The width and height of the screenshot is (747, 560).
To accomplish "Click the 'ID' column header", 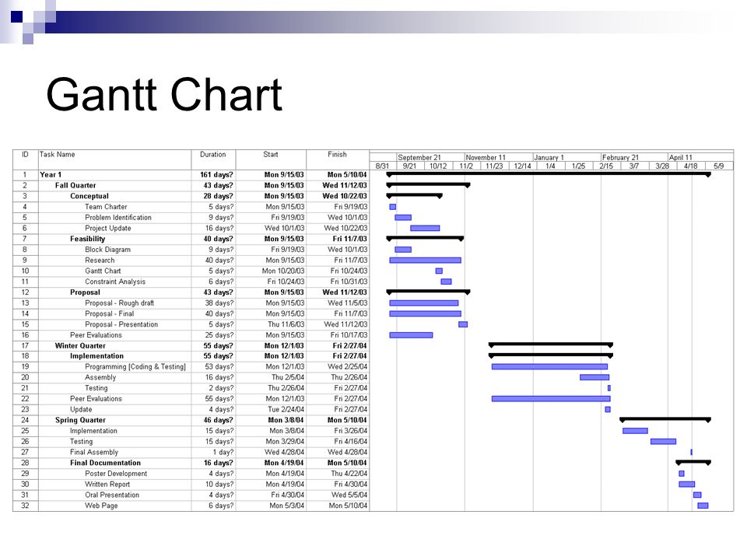I will 25,154.
